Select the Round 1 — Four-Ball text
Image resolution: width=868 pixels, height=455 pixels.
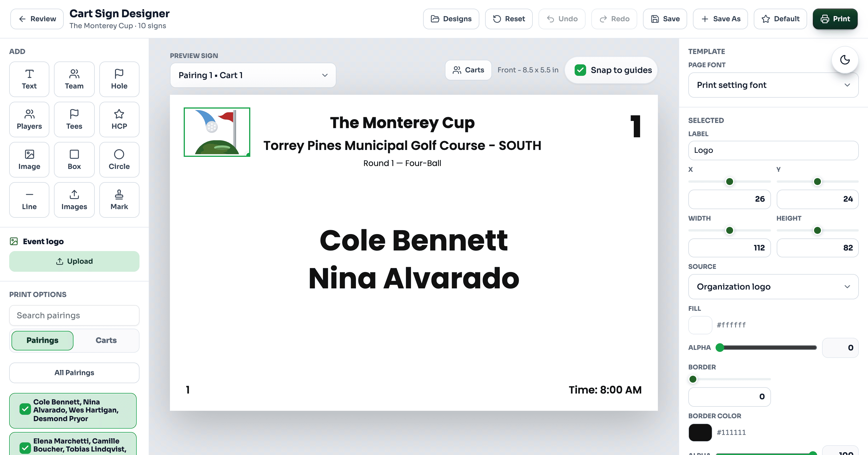[402, 163]
